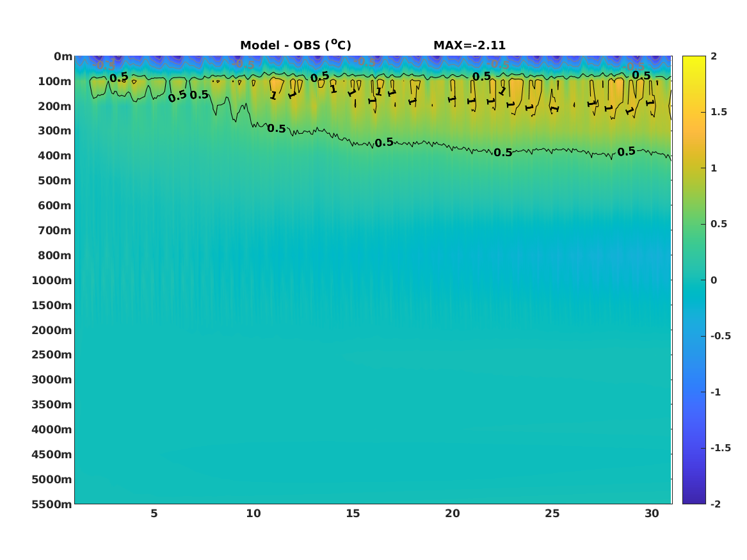
Task: Select the x-axis tick label "15"
Action: click(353, 513)
